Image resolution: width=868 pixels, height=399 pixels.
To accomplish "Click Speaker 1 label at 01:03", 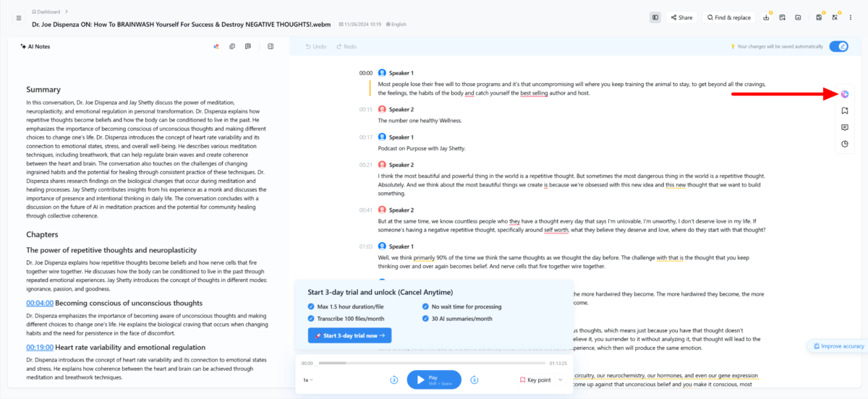I will (401, 246).
